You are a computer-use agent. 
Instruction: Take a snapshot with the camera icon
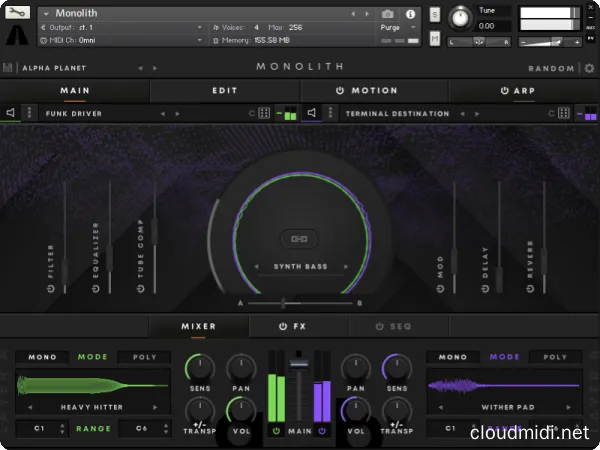tap(388, 15)
